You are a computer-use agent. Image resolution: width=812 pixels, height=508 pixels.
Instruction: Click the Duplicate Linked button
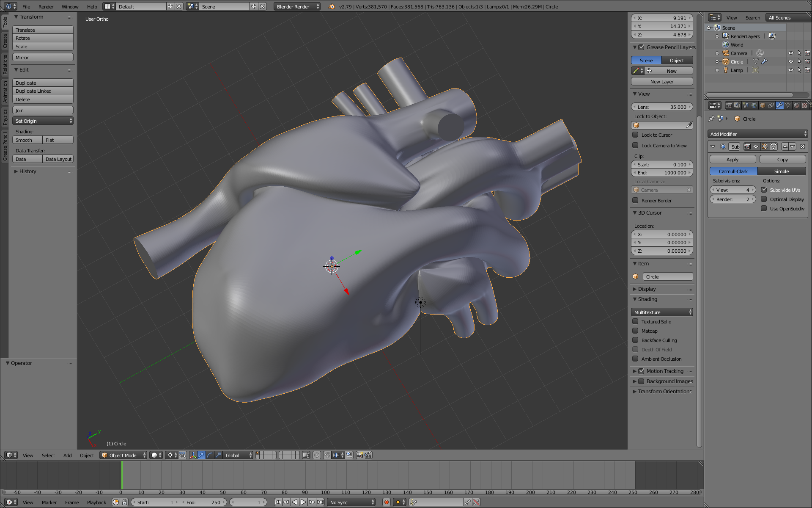(x=43, y=91)
